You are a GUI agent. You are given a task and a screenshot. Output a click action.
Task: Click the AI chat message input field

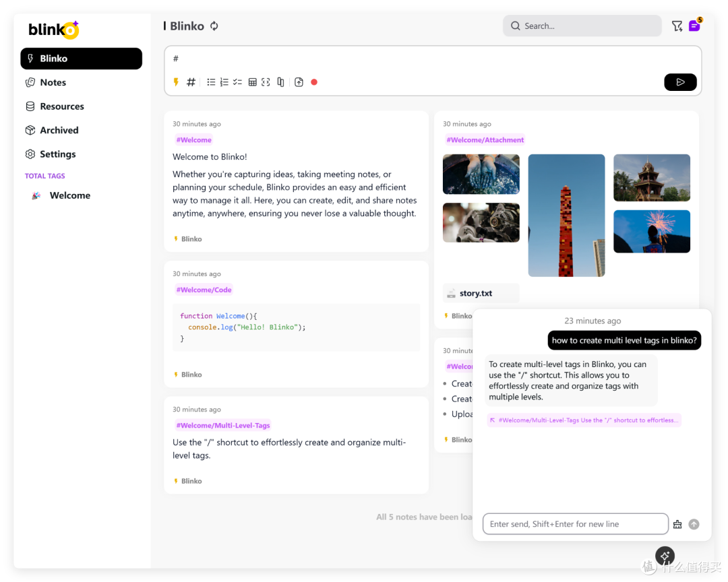[575, 524]
